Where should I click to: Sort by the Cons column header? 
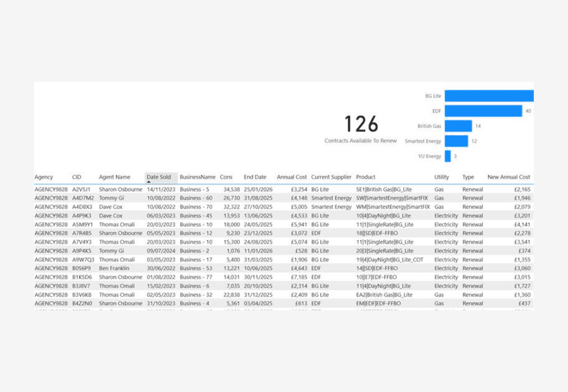226,177
